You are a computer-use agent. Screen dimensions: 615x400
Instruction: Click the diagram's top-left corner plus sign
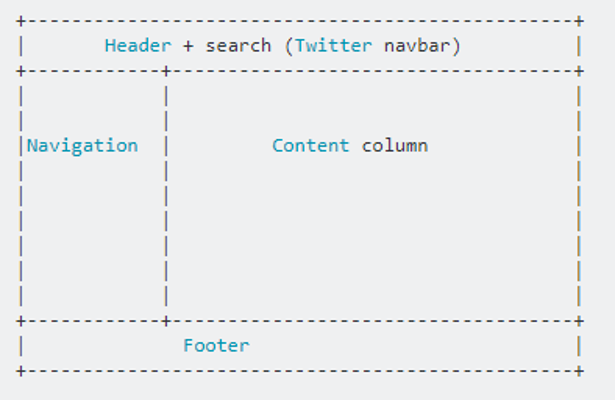coord(21,21)
